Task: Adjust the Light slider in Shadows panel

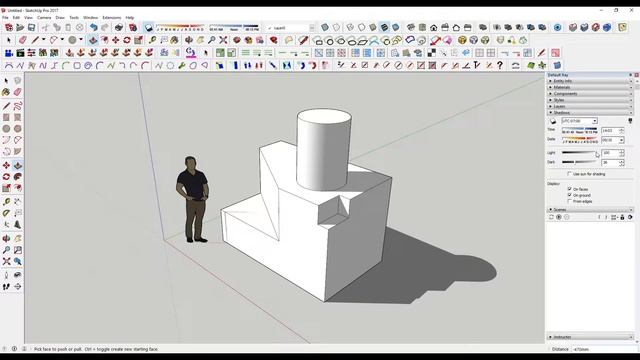Action: [x=579, y=153]
